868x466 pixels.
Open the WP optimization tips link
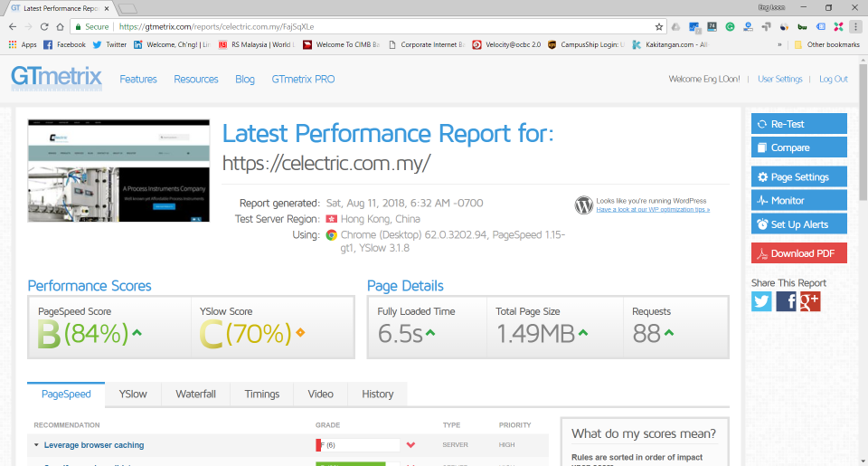click(x=653, y=209)
